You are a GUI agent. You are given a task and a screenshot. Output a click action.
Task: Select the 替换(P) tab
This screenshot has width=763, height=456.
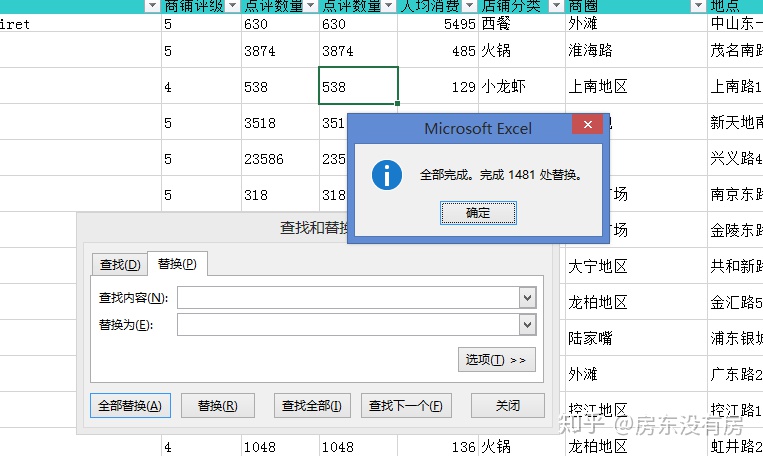coord(177,264)
